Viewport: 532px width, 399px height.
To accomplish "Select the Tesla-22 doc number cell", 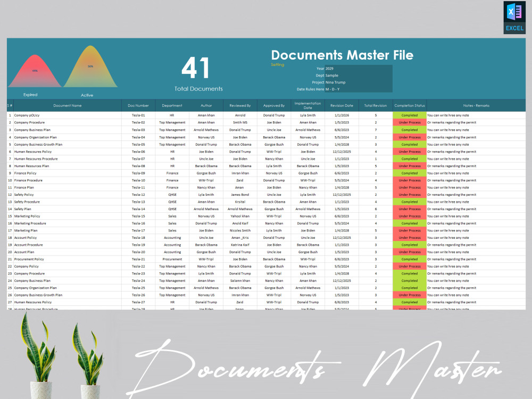I will click(x=138, y=267).
